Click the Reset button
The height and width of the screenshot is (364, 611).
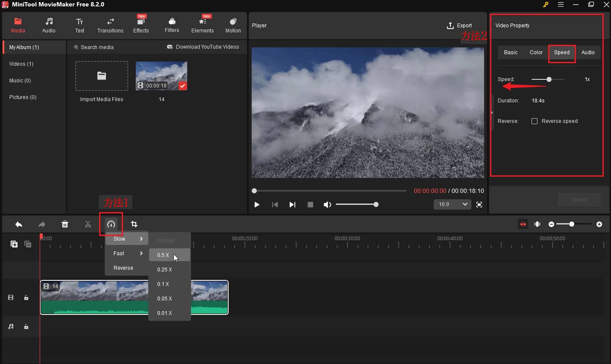click(x=579, y=199)
